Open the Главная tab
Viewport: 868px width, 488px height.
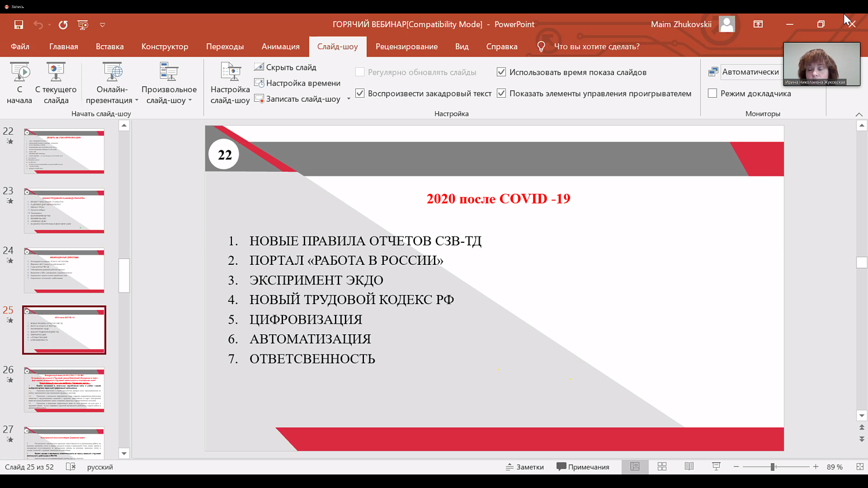click(x=64, y=46)
